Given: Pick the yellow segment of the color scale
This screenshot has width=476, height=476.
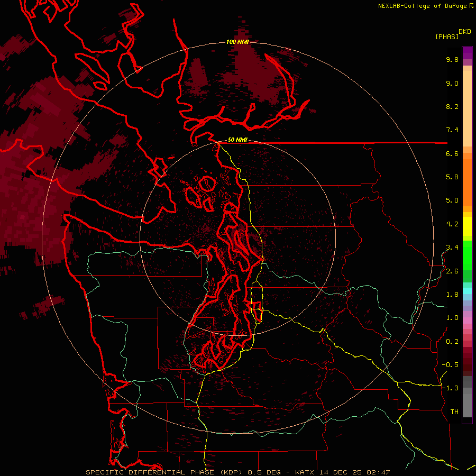Looking at the screenshot, I should pos(467,226).
